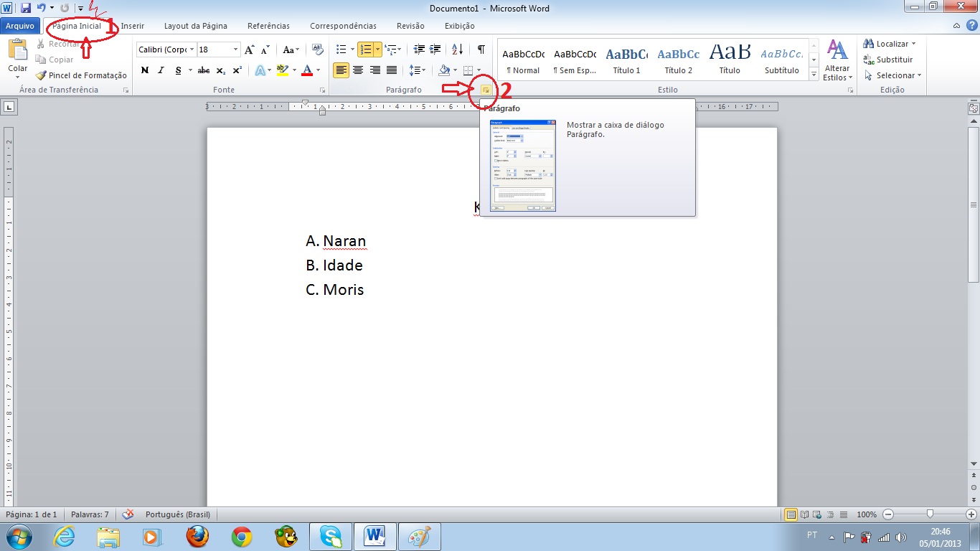Image resolution: width=980 pixels, height=551 pixels.
Task: Adjust the zoom slider handle
Action: click(930, 514)
